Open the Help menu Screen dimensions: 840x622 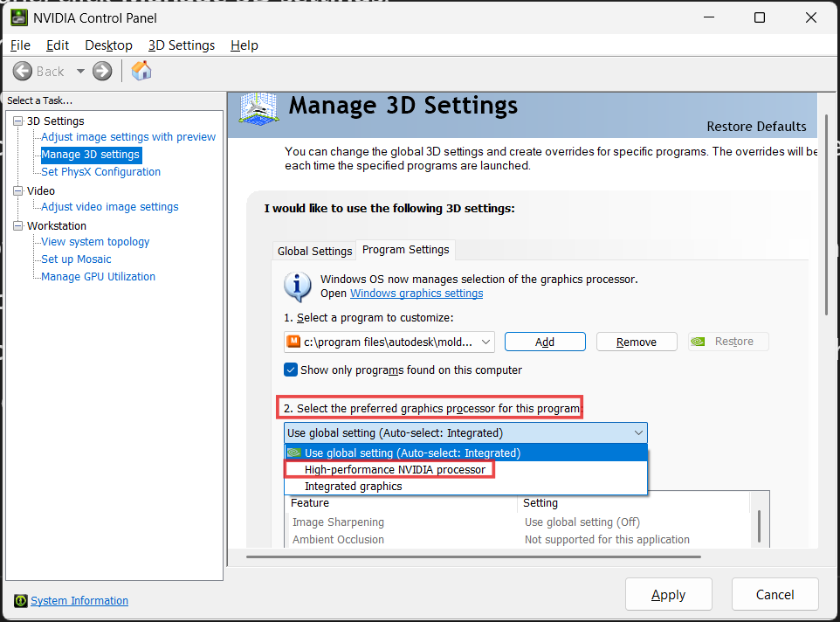pos(244,45)
